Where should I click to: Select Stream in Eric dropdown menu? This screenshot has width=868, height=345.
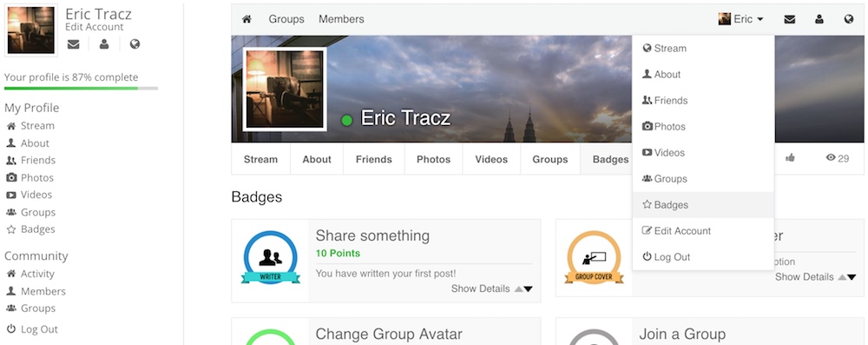click(x=703, y=49)
